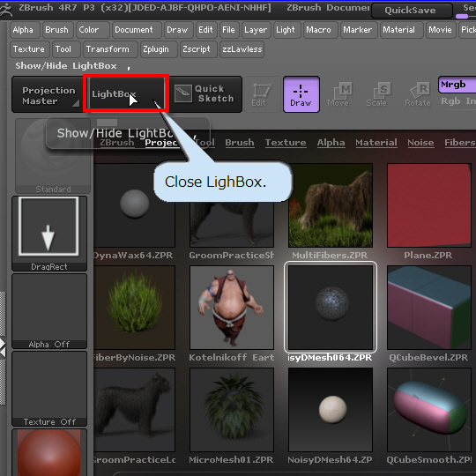Select the NoisyDMesh64.ZPR white sphere

point(331,410)
